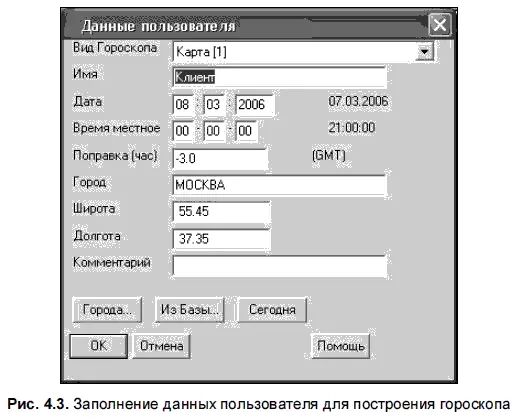Click the hours field of Время местное
The image size is (517, 420).
pos(183,131)
